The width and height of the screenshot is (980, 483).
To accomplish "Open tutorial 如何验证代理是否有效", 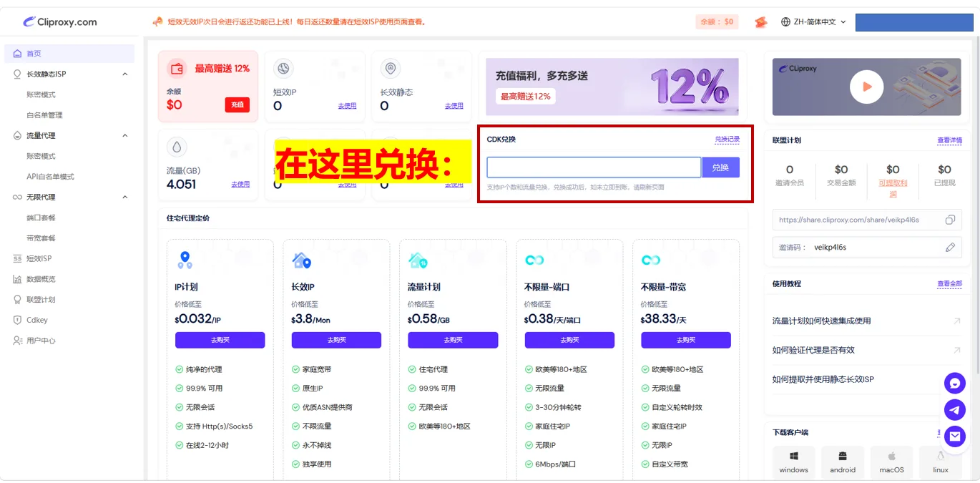I will tap(813, 351).
